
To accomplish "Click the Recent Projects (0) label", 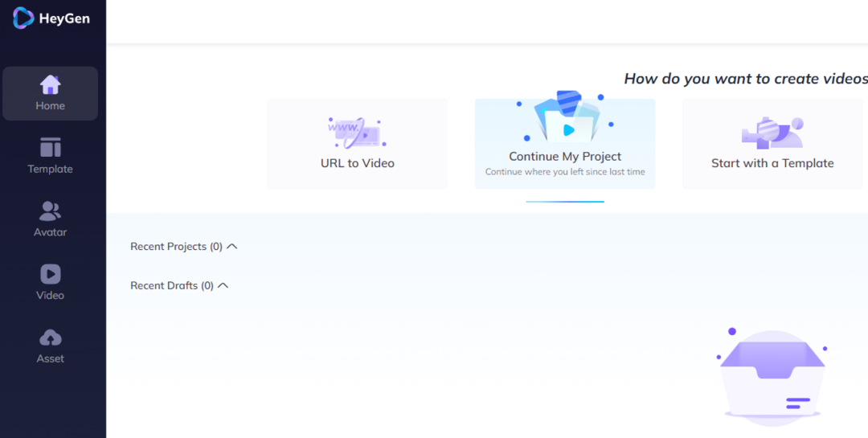I will [176, 247].
